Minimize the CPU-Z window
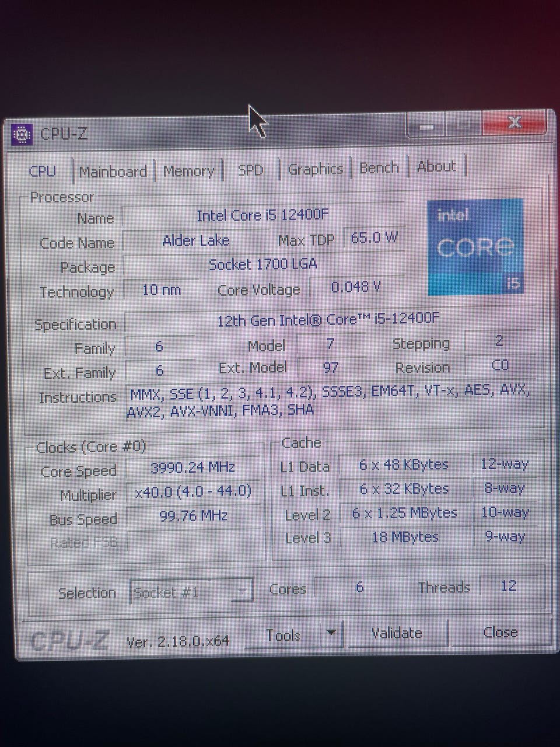560x747 pixels. 426,124
